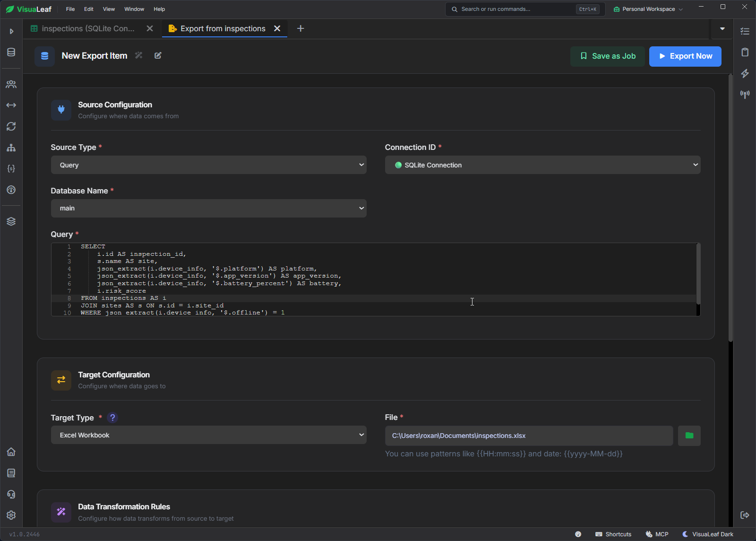Open the task list icon in right panel
The width and height of the screenshot is (756, 541).
(x=745, y=31)
